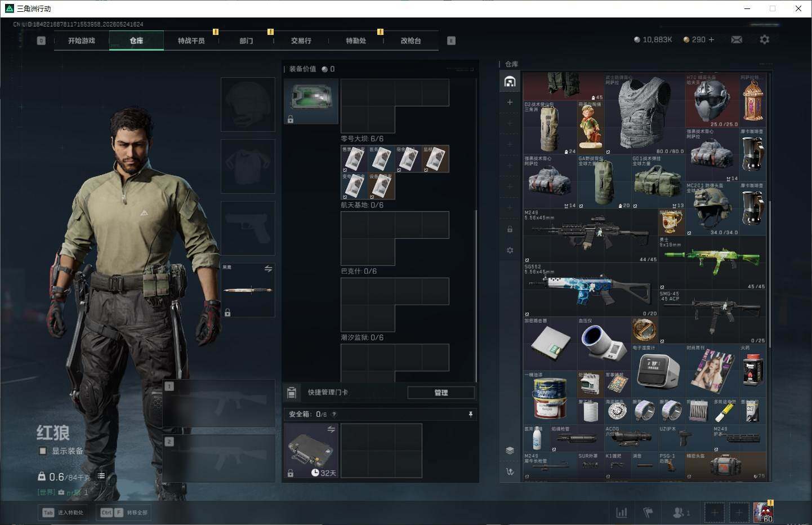
Task: Select the main warehouse stash icon
Action: click(x=510, y=82)
